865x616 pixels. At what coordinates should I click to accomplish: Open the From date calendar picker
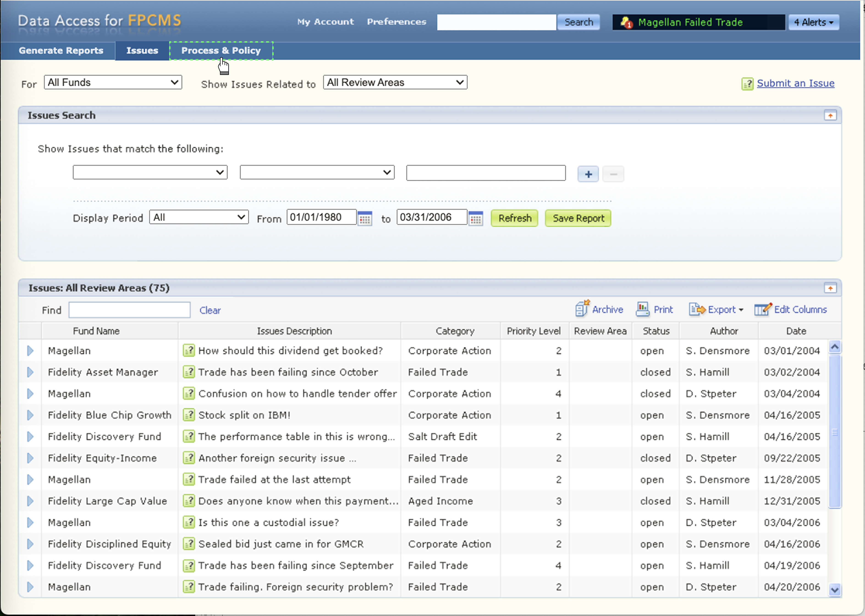pyautogui.click(x=365, y=219)
